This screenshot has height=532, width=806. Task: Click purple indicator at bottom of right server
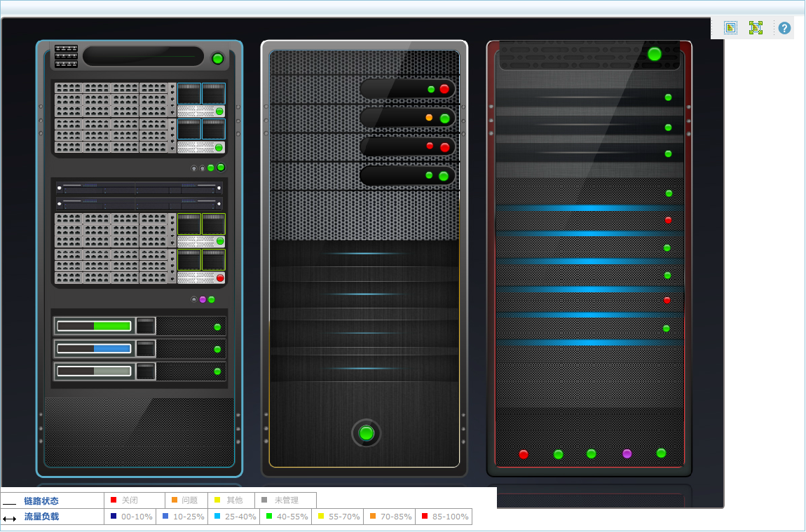627,453
